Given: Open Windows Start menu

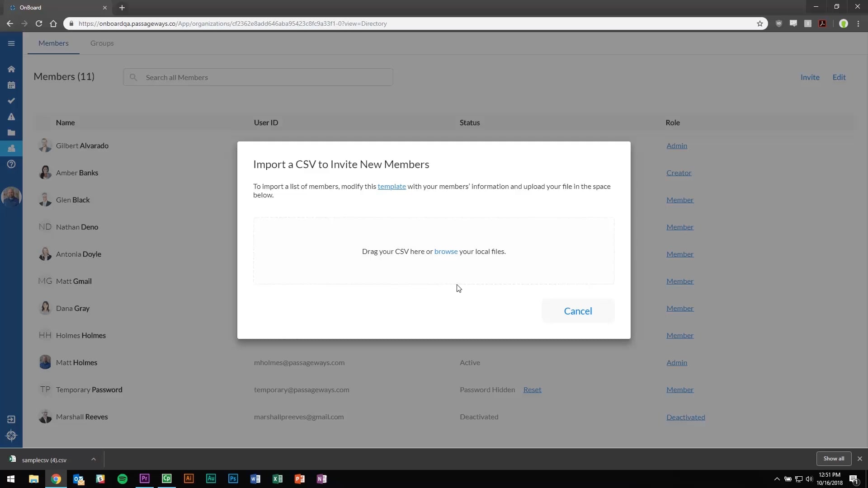Looking at the screenshot, I should click(x=11, y=479).
